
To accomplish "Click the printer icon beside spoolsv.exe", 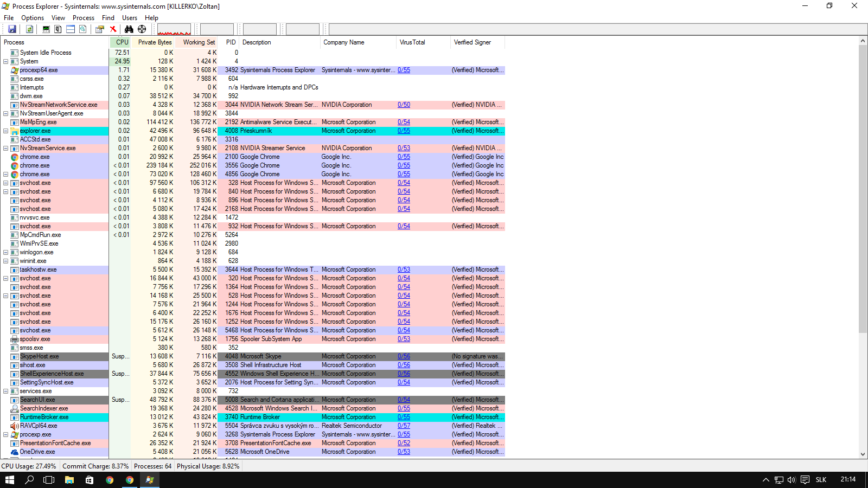I will click(x=15, y=339).
